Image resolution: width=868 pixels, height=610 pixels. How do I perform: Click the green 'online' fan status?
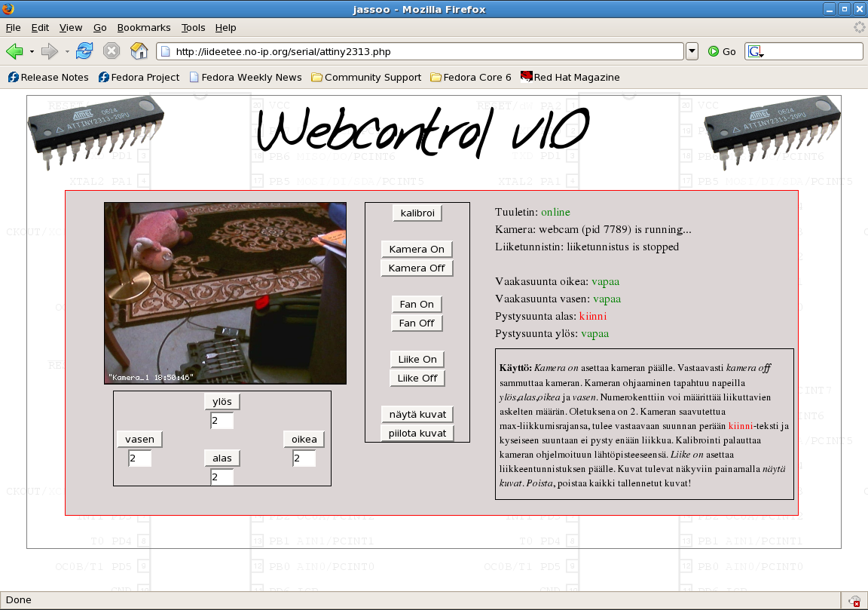coord(555,212)
